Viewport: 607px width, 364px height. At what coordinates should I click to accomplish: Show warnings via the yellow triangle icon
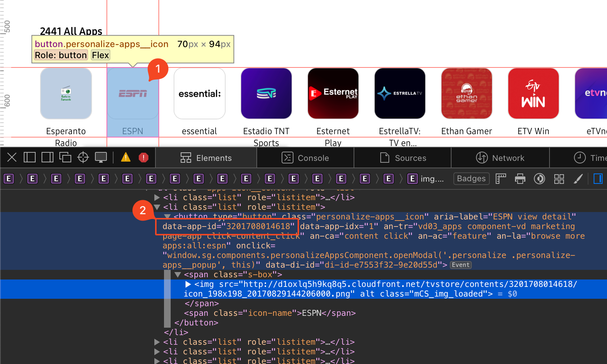(126, 158)
